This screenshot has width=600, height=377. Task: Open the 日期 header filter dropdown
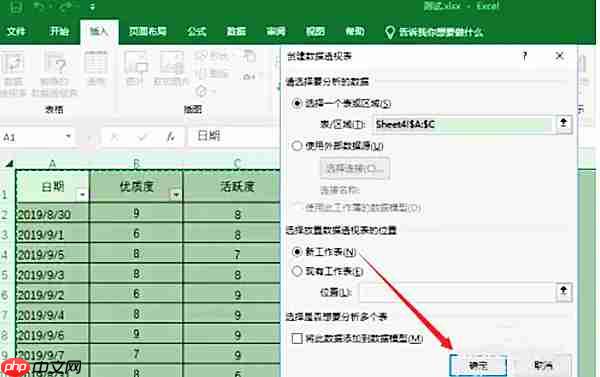pyautogui.click(x=82, y=195)
